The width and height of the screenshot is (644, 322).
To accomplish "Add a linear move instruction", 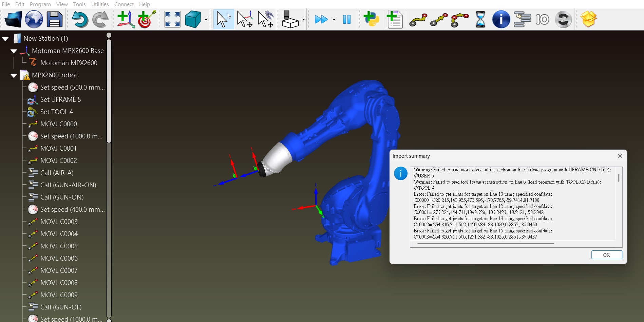I will pos(439,20).
